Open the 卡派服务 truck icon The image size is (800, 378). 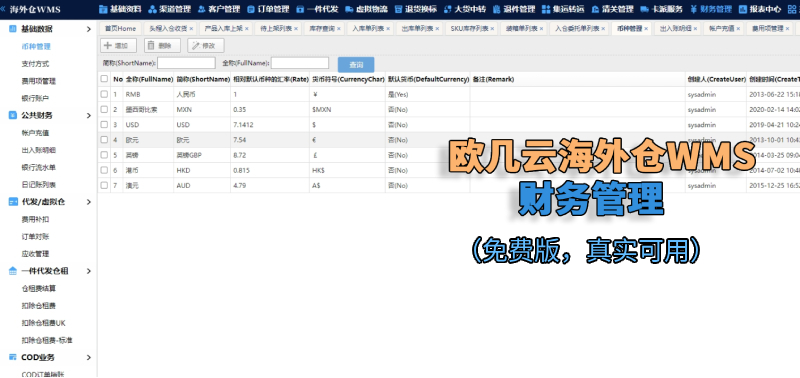[x=645, y=9]
